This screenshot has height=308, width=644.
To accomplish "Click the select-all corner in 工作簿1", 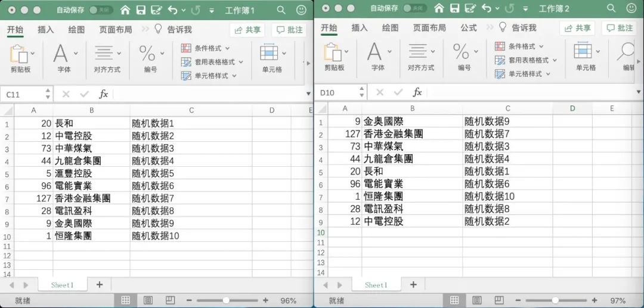I will (7, 110).
